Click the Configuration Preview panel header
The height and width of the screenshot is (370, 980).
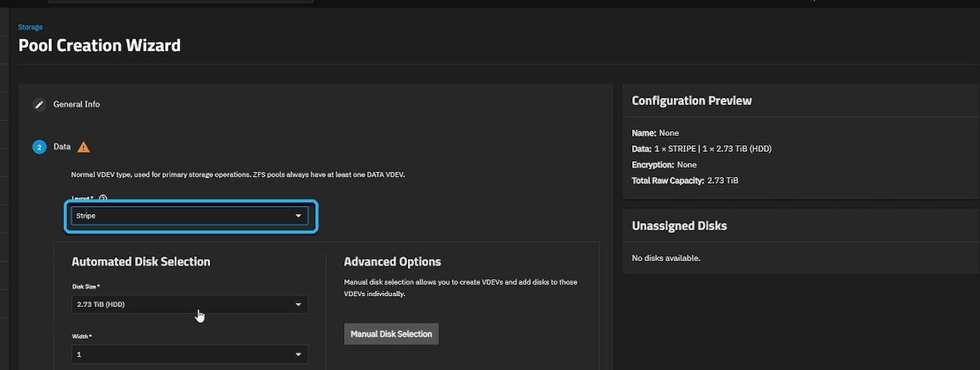pos(692,101)
